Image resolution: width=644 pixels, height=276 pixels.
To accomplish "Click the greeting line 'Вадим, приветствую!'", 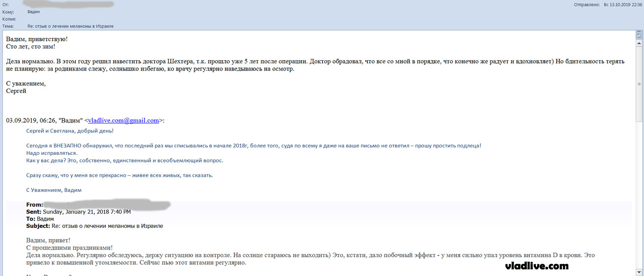I will pyautogui.click(x=37, y=39).
